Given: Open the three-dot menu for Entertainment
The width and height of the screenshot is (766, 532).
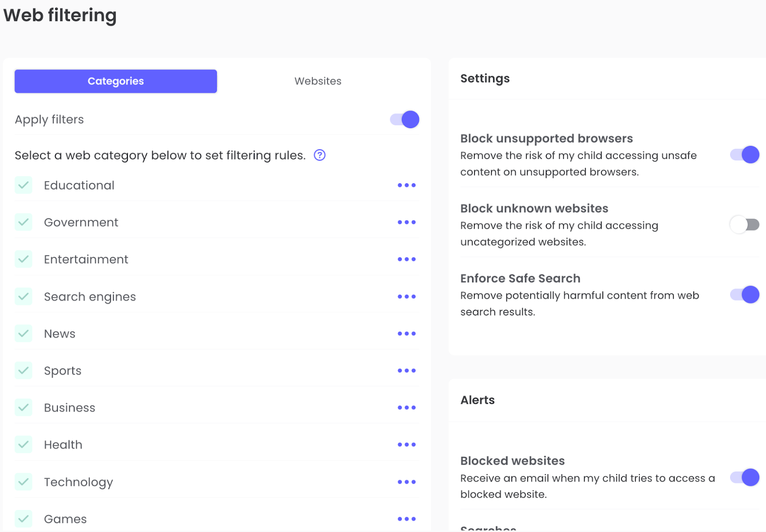Looking at the screenshot, I should (406, 259).
